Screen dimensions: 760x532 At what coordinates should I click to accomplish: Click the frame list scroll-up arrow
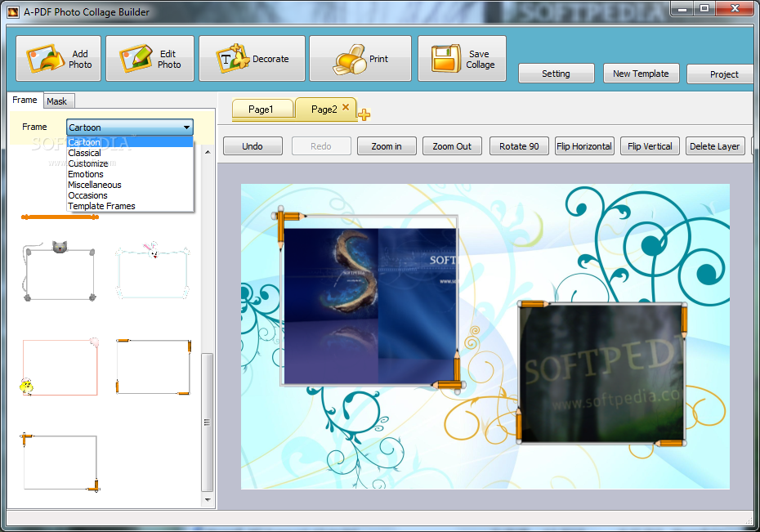208,152
